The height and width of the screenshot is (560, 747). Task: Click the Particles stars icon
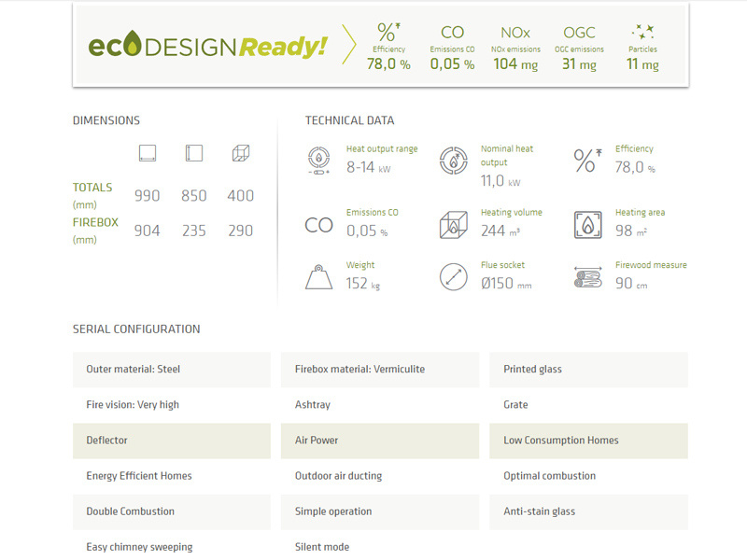tap(642, 32)
